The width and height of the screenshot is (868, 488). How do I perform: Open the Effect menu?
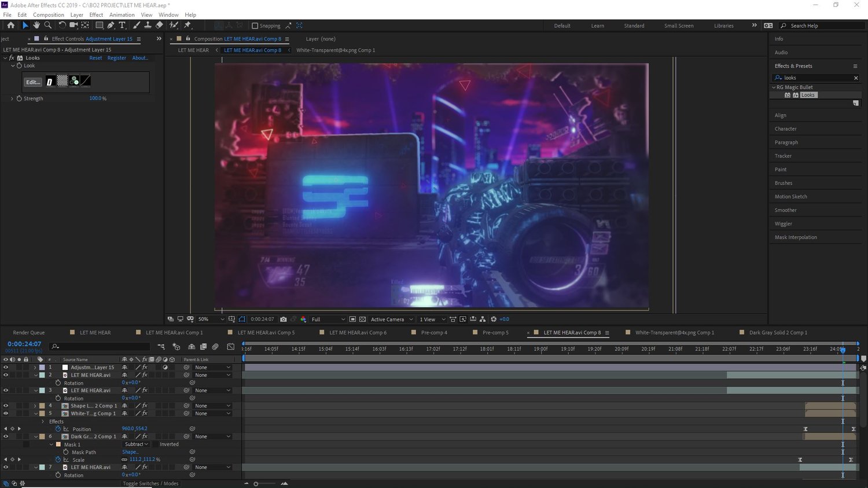(96, 14)
